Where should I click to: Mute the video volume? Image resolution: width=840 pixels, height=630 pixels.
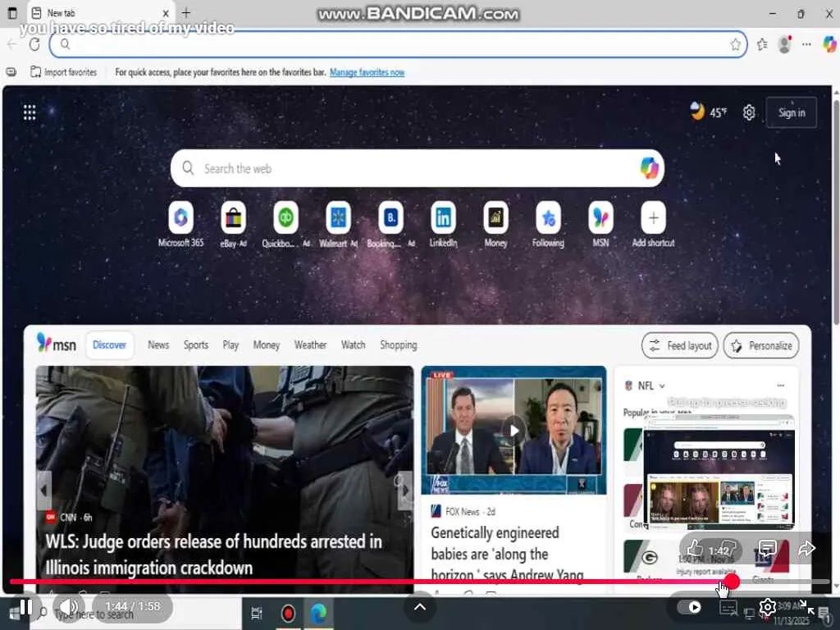(x=68, y=607)
